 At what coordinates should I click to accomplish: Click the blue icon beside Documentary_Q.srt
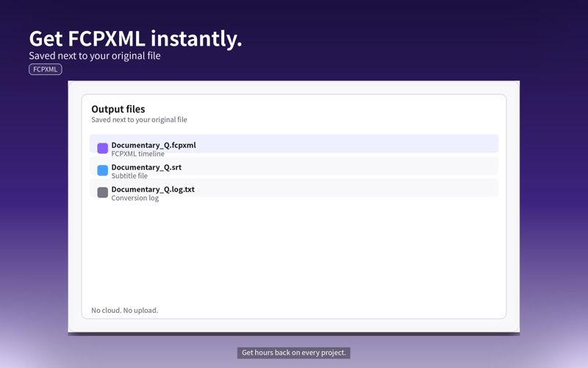pos(102,171)
